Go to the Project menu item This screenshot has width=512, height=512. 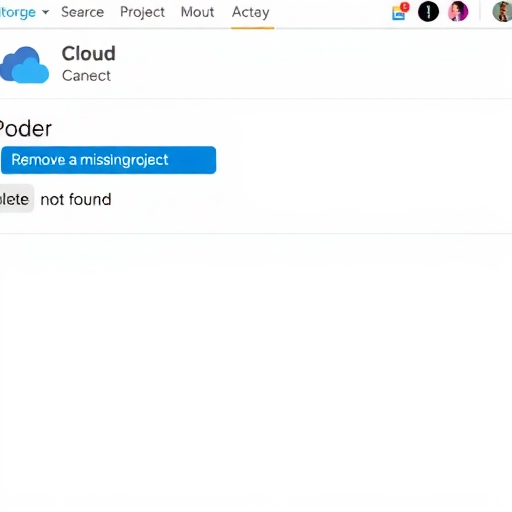click(142, 12)
